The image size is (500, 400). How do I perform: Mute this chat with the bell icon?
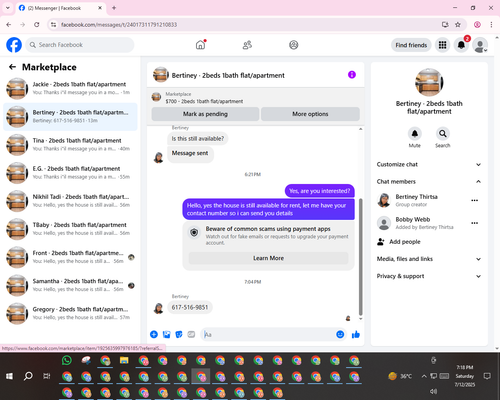coord(415,134)
